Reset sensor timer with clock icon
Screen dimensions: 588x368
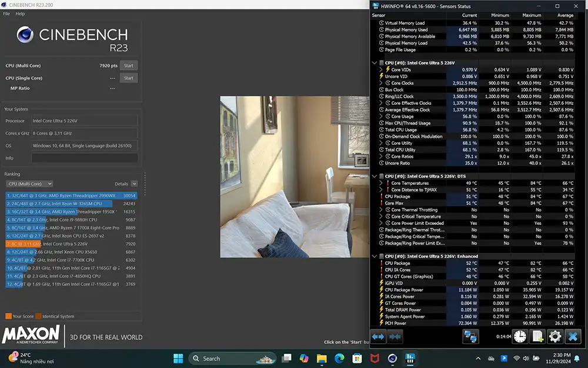[520, 336]
